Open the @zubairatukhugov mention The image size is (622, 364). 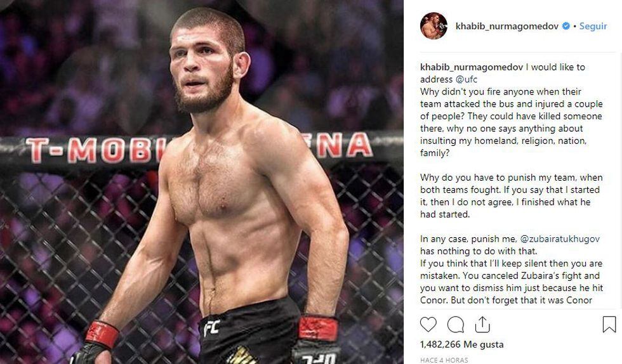click(559, 239)
